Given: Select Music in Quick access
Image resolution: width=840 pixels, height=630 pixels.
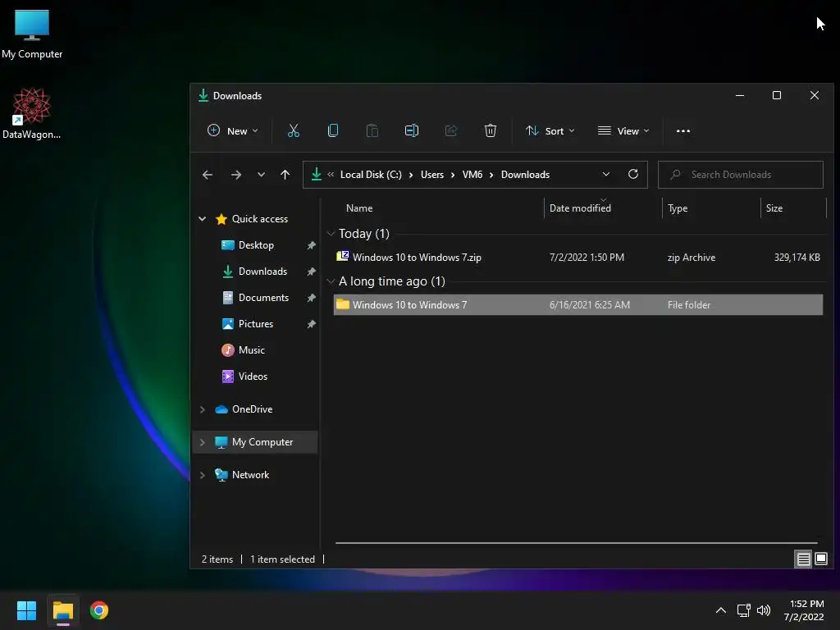Looking at the screenshot, I should coord(251,349).
